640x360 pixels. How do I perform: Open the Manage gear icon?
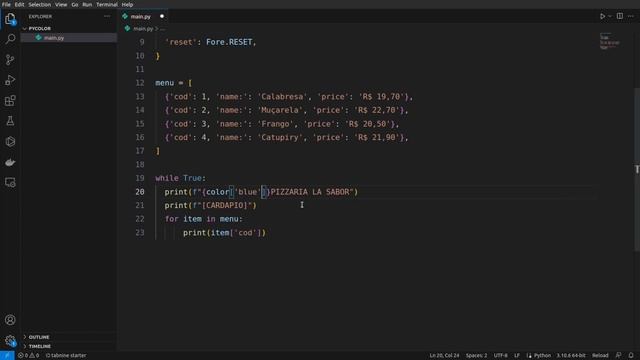pyautogui.click(x=10, y=340)
